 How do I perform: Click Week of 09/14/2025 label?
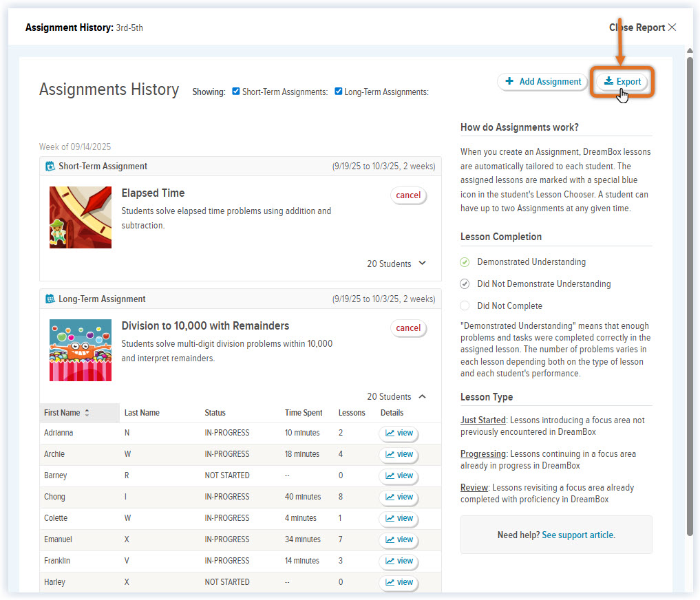pyautogui.click(x=75, y=147)
